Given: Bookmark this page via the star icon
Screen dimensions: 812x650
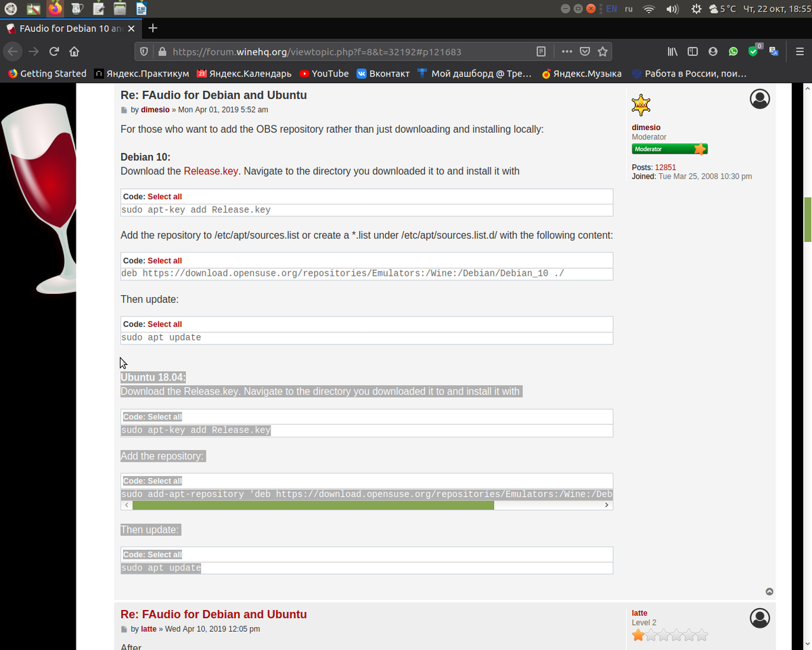Looking at the screenshot, I should [x=602, y=51].
